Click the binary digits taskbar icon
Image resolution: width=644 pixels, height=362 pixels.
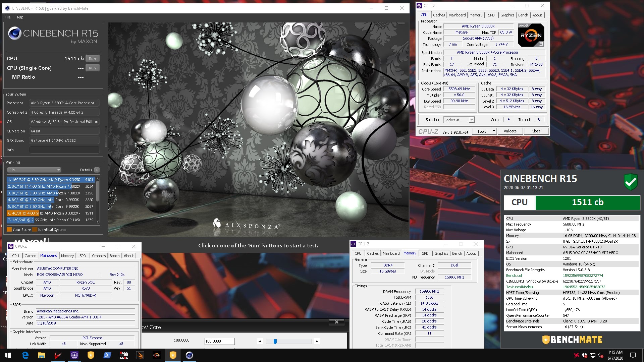tap(124, 355)
